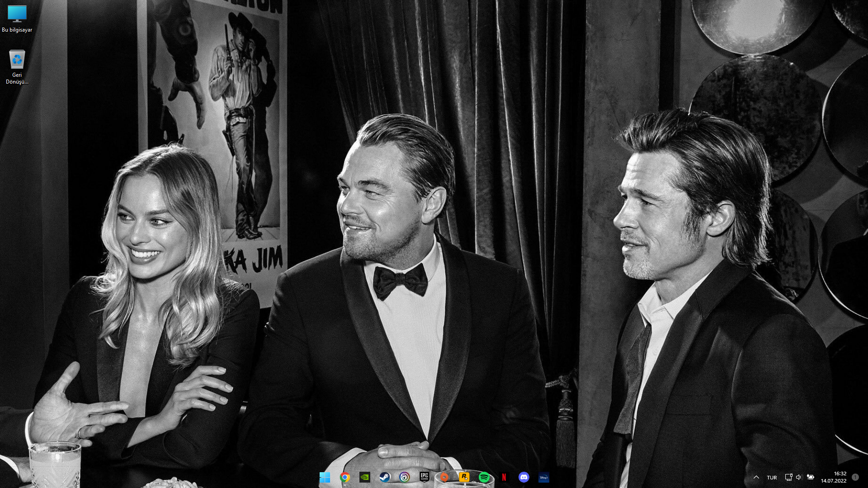Launch Ubisoft Connect from taskbar

pyautogui.click(x=405, y=477)
